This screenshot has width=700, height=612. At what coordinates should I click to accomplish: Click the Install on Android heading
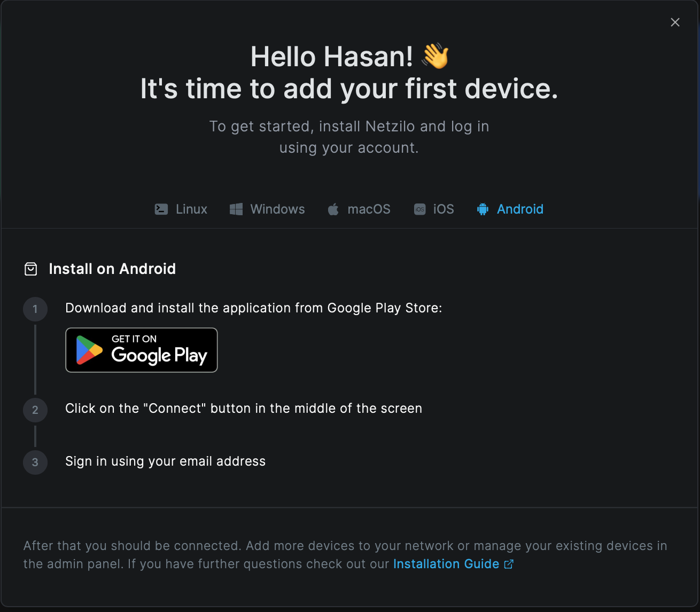tap(112, 269)
